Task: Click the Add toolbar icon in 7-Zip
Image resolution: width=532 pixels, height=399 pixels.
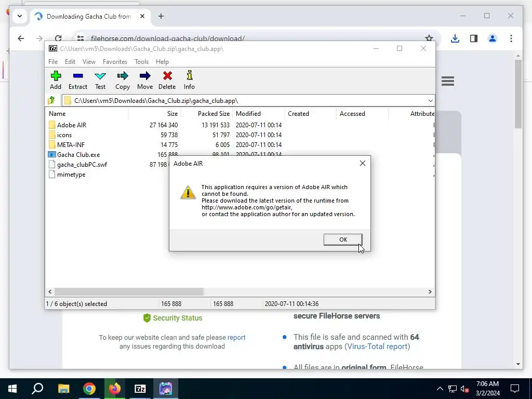Action: point(56,80)
